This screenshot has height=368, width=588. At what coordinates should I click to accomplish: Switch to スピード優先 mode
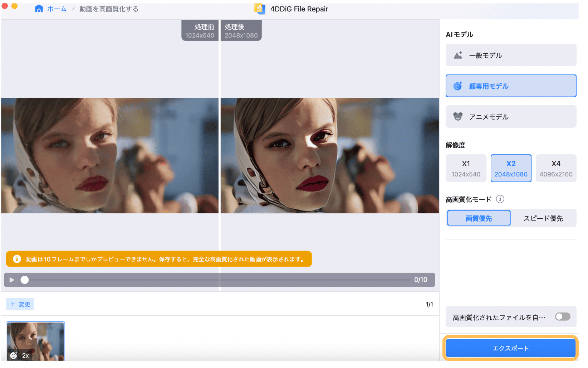(543, 218)
